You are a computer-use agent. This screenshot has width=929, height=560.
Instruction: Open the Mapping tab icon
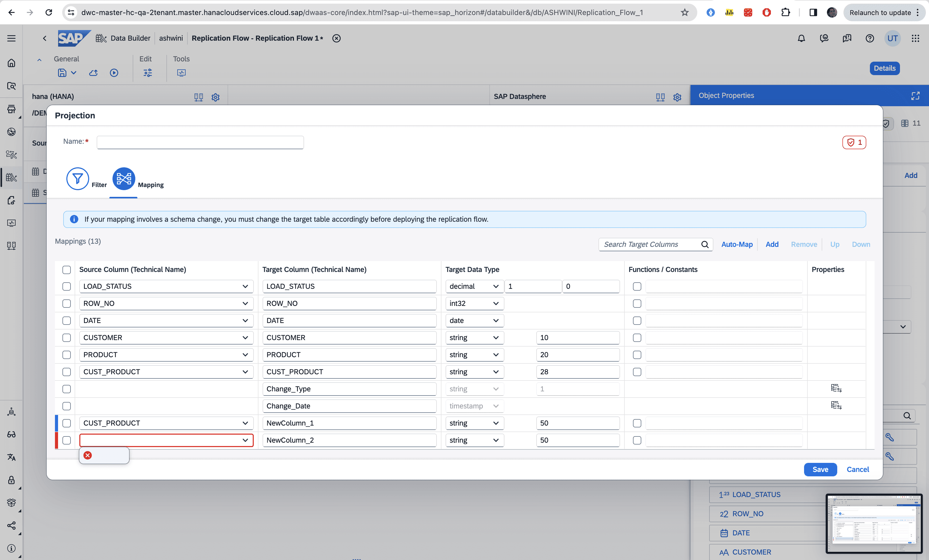tap(124, 178)
